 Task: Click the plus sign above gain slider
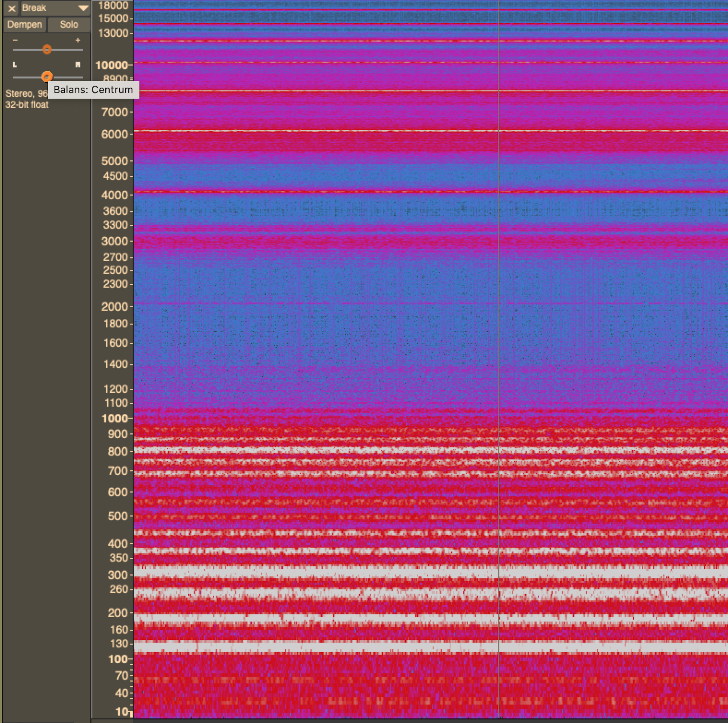click(x=78, y=40)
